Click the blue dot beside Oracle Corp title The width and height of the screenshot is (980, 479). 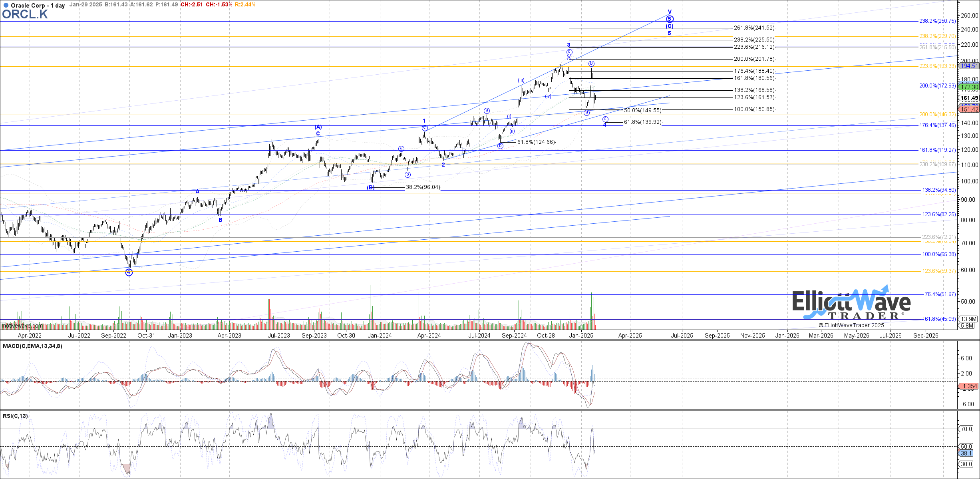pos(5,5)
